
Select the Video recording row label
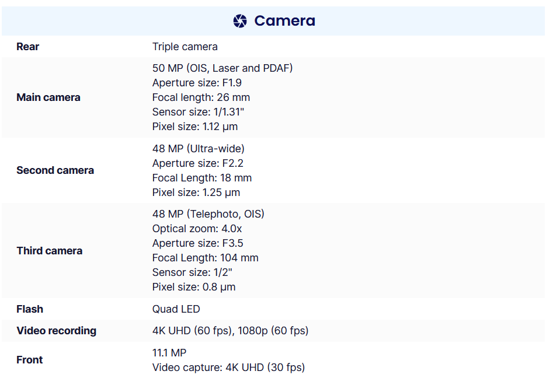(x=57, y=331)
